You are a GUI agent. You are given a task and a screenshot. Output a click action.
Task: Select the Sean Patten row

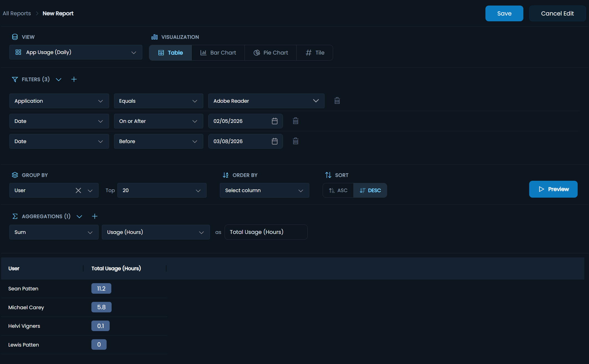tap(84, 289)
